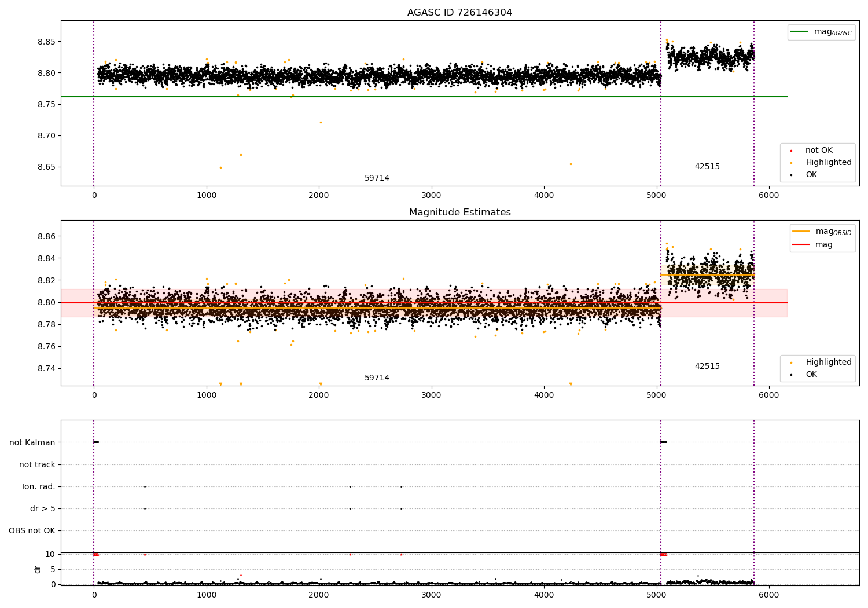
Task: Click the 'not Kalman' row label
Action: [x=32, y=443]
